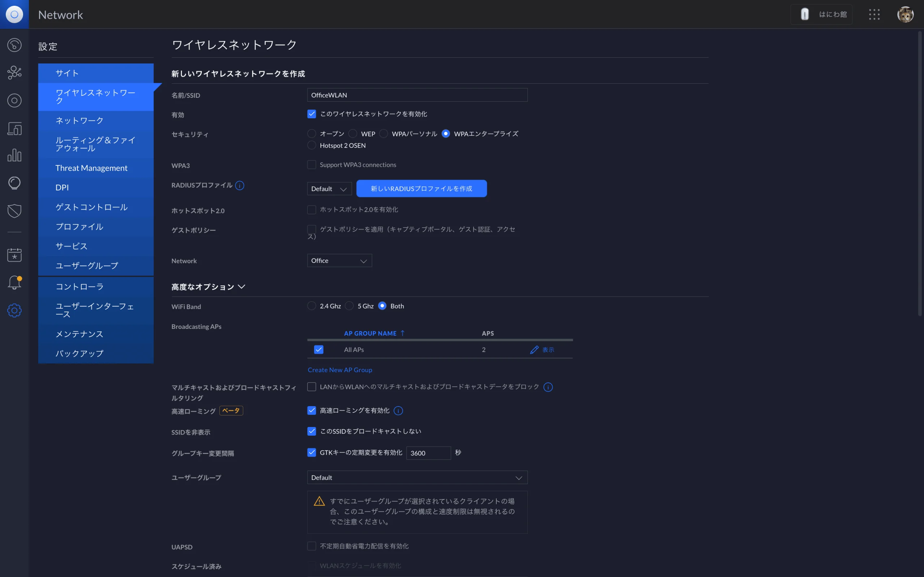Viewport: 924px width, 577px height.
Task: Select the 5 Ghz WiFi band option
Action: tap(349, 306)
